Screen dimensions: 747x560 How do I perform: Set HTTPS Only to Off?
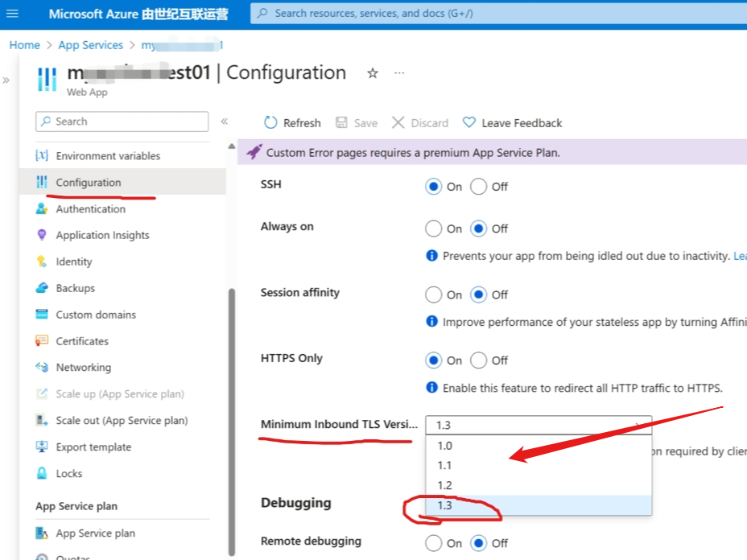click(479, 360)
